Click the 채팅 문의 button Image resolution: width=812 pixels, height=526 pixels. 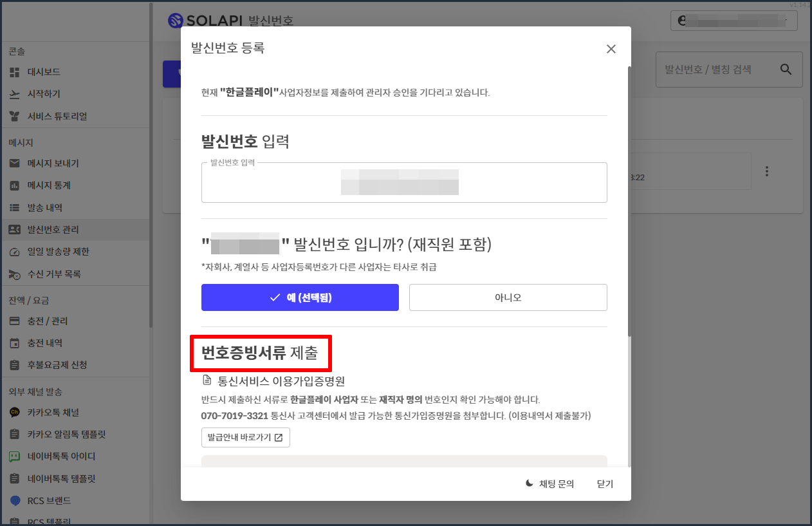(549, 484)
